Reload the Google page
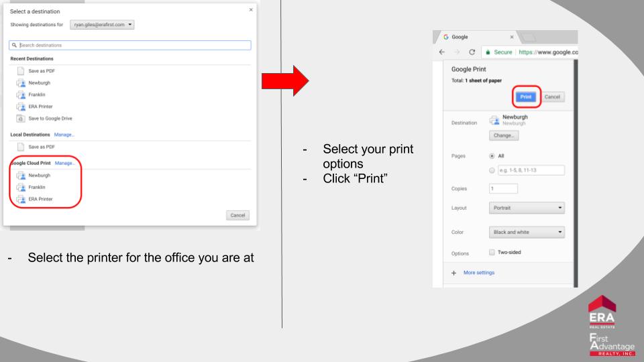Screen dimensions: 644x362 472,52
